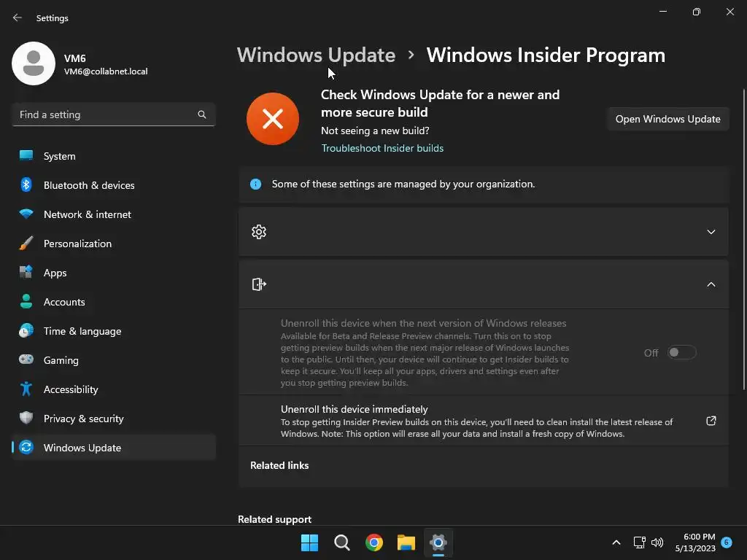Collapse the stop getting builds card chevron
Image resolution: width=747 pixels, height=560 pixels.
pyautogui.click(x=711, y=284)
